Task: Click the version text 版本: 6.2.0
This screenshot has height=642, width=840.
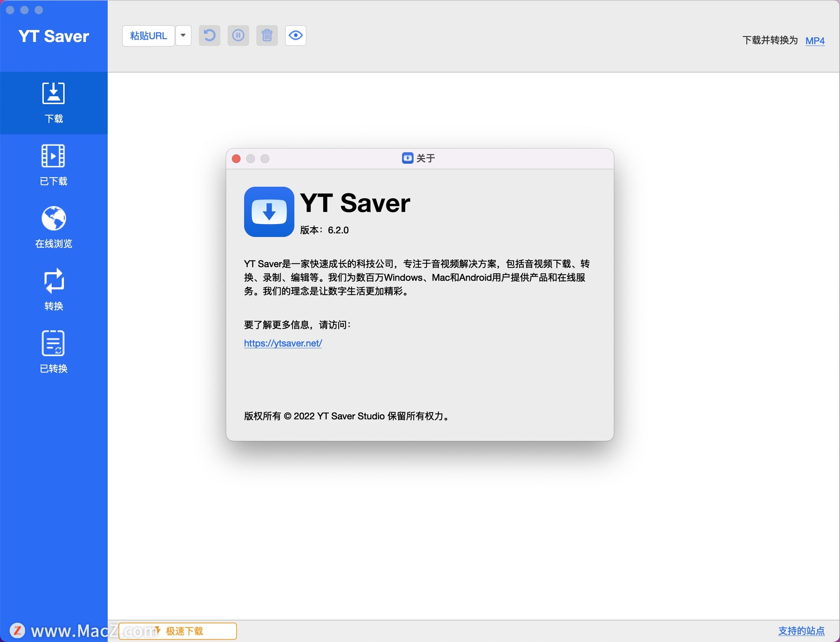Action: click(x=324, y=230)
